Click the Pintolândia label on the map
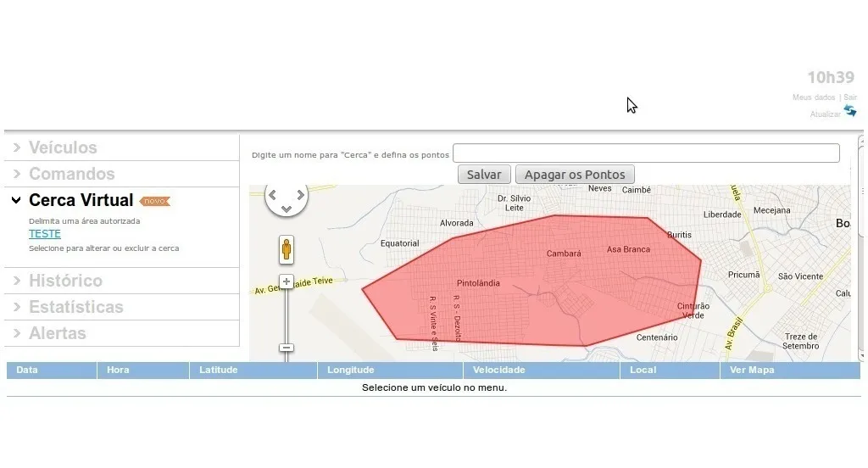Image resolution: width=868 pixels, height=468 pixels. click(478, 283)
